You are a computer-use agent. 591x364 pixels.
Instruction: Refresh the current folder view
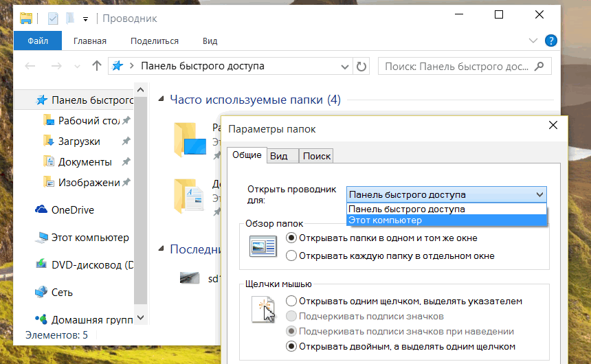[361, 66]
